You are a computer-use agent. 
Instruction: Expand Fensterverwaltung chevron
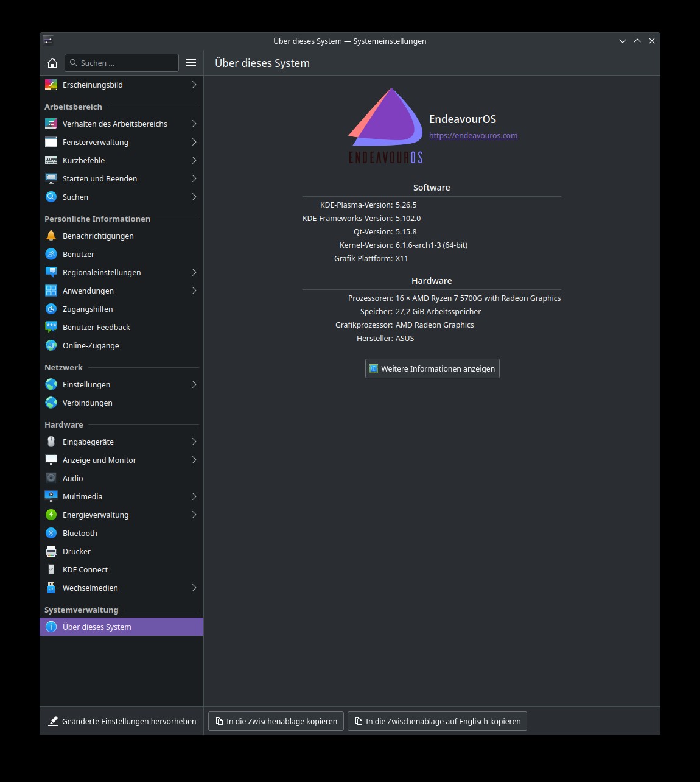pyautogui.click(x=194, y=142)
